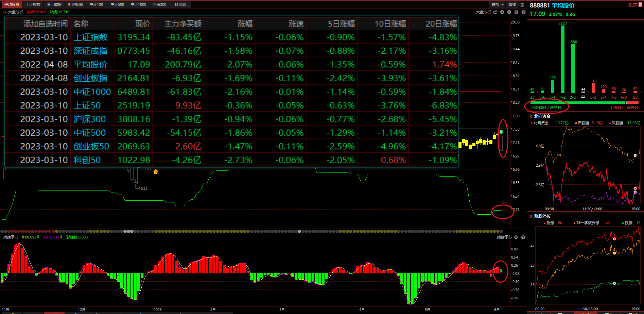Open the 中证1000 tab

(138, 4)
